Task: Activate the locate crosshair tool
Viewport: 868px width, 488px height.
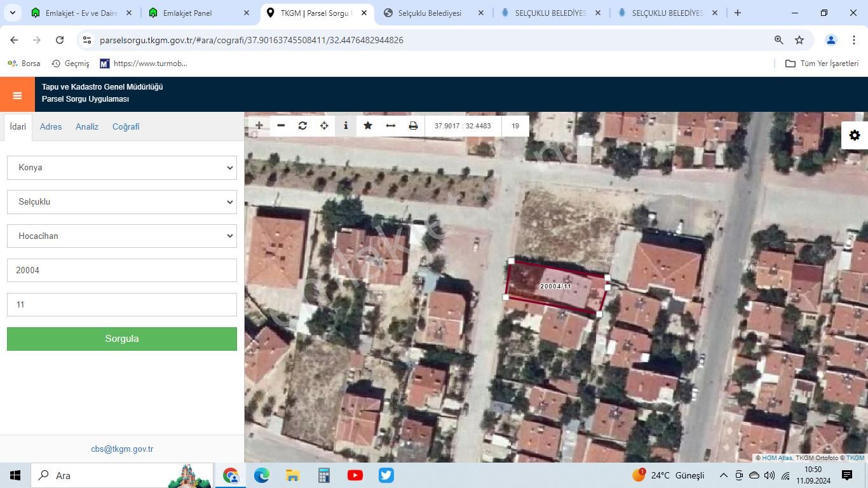Action: coord(324,126)
